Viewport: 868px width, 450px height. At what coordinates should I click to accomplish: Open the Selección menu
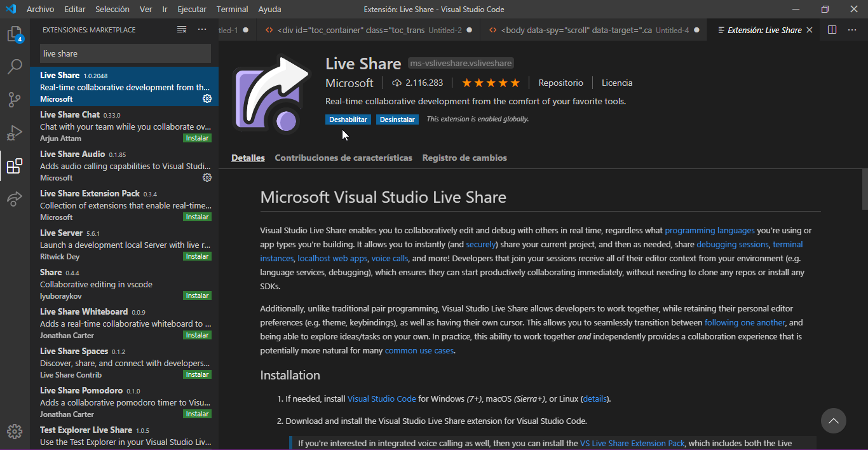point(112,10)
